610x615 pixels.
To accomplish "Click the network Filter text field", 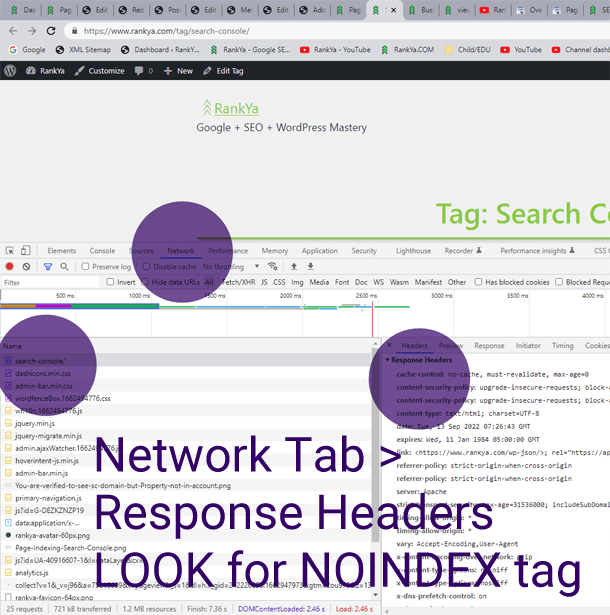I will [50, 282].
